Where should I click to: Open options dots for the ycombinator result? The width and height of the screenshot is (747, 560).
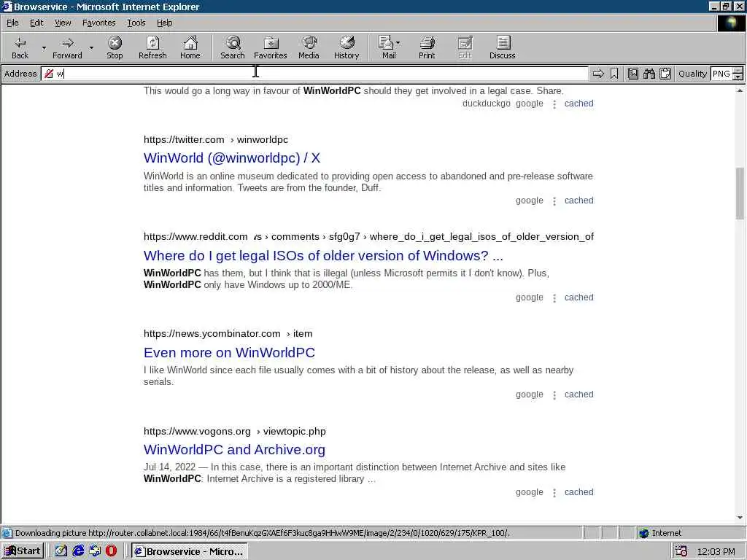pos(554,395)
